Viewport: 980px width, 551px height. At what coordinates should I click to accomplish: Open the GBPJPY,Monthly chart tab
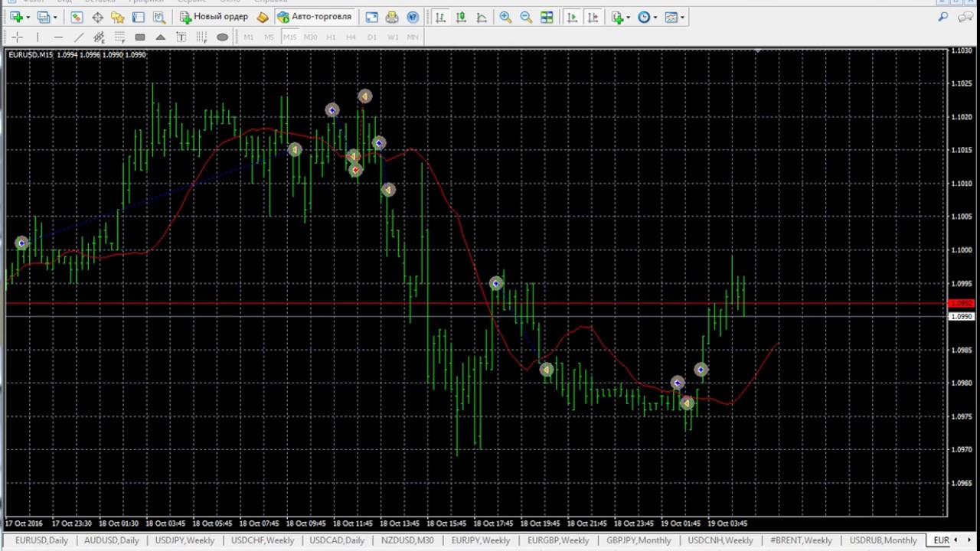(x=639, y=540)
